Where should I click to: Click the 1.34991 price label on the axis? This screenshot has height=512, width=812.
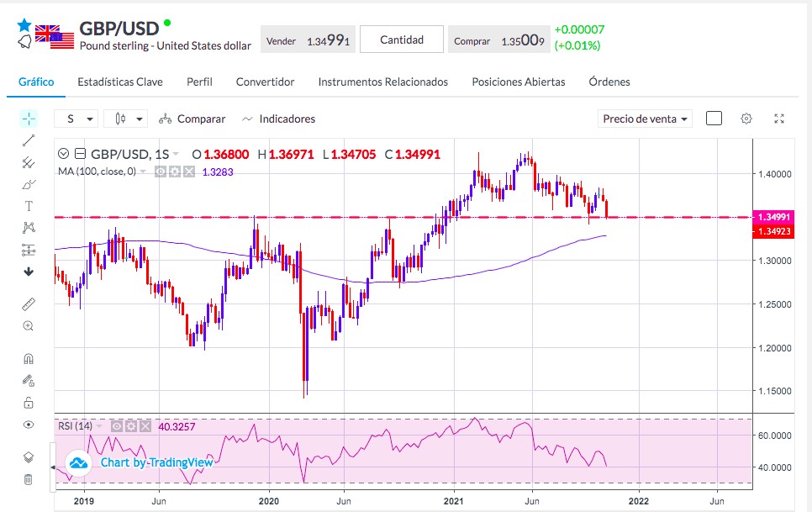(x=773, y=217)
